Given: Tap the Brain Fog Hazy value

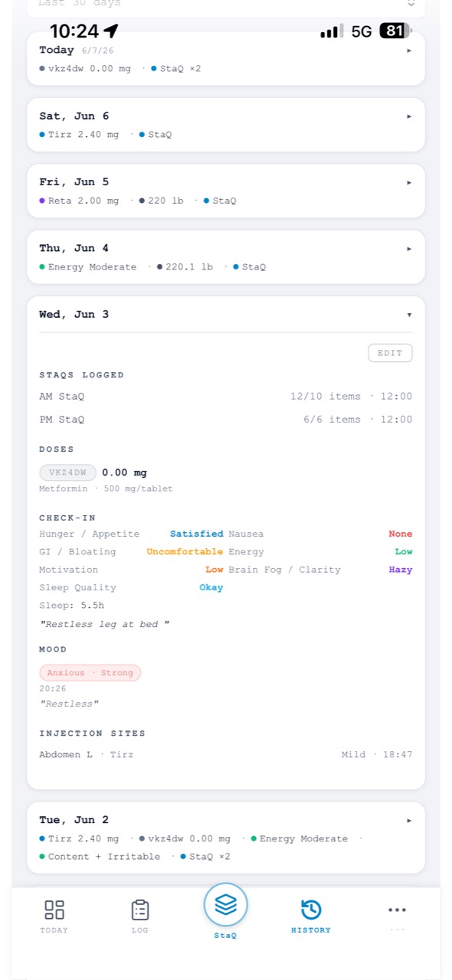Looking at the screenshot, I should pos(400,570).
